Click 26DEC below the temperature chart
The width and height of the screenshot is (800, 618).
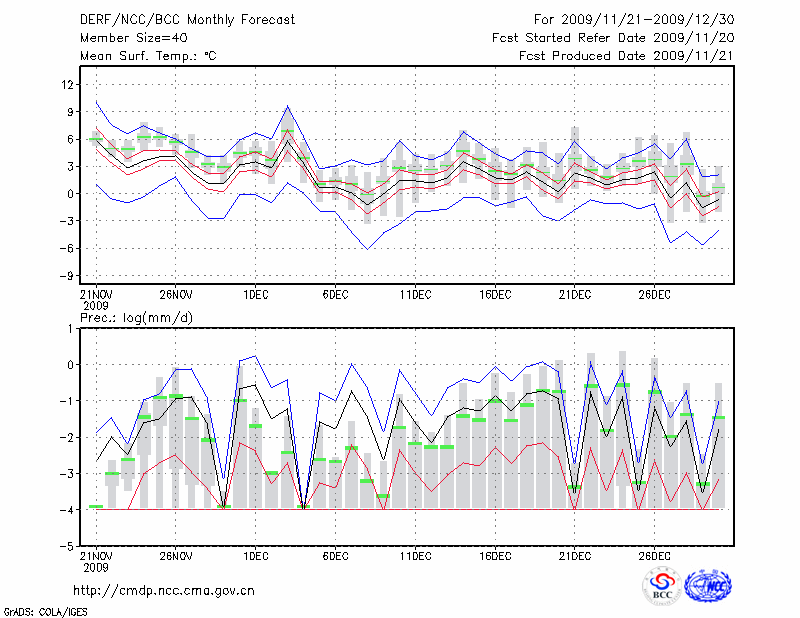(x=654, y=294)
